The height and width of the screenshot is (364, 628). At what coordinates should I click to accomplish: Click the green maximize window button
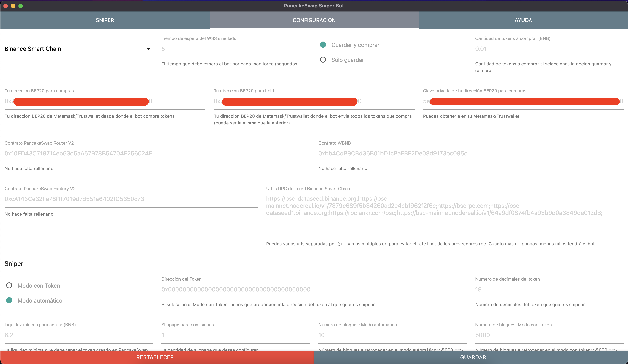[x=21, y=6]
